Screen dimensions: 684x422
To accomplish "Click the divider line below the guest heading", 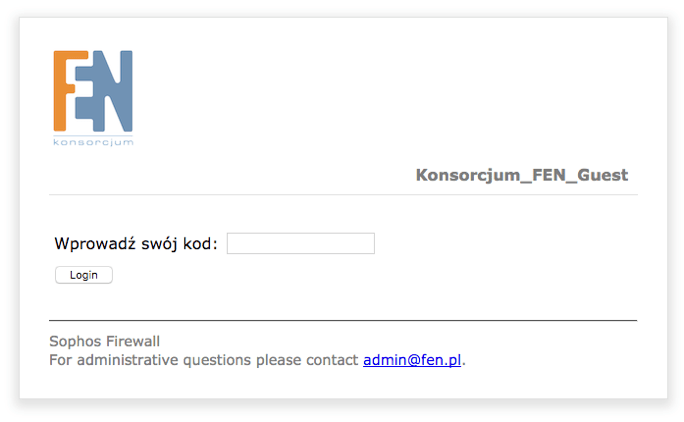I will click(342, 195).
